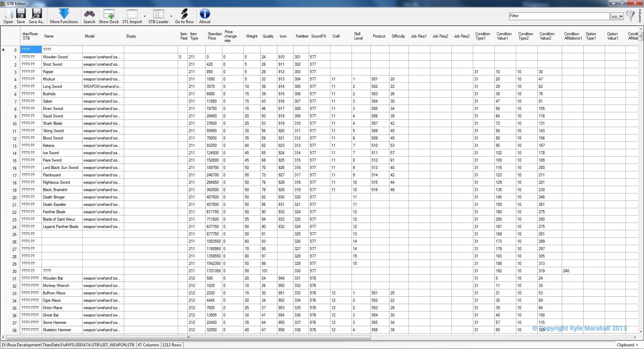Click the 'Death Bringer' name cell
644x349 pixels.
[x=62, y=197]
